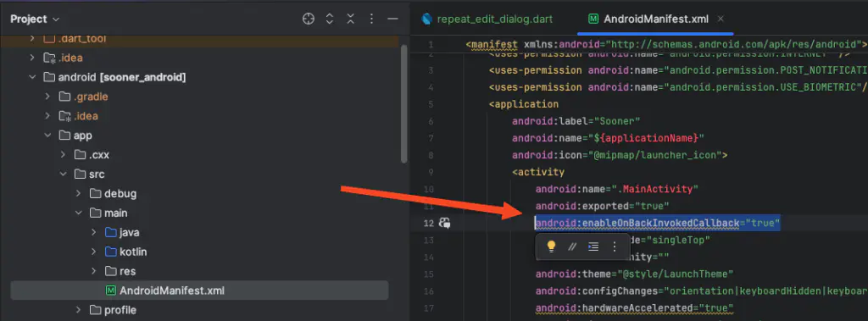Click the Collapse All icon in Project panel
The image size is (868, 321).
350,19
